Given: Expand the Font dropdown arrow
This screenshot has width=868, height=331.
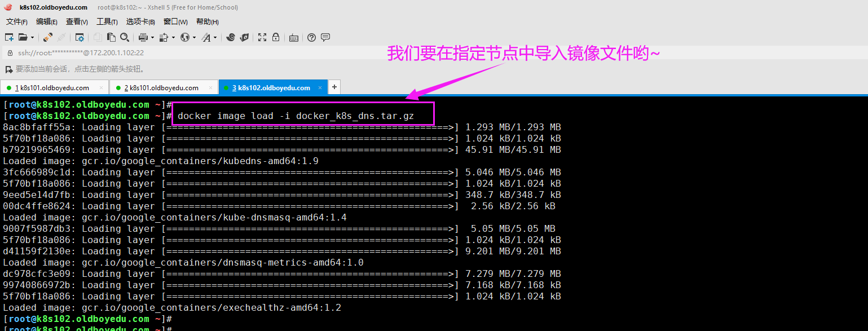Looking at the screenshot, I should tap(215, 38).
